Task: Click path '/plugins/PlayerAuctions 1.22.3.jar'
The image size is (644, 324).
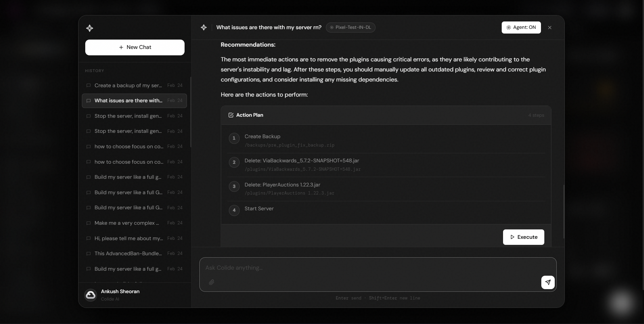Action: (289, 193)
